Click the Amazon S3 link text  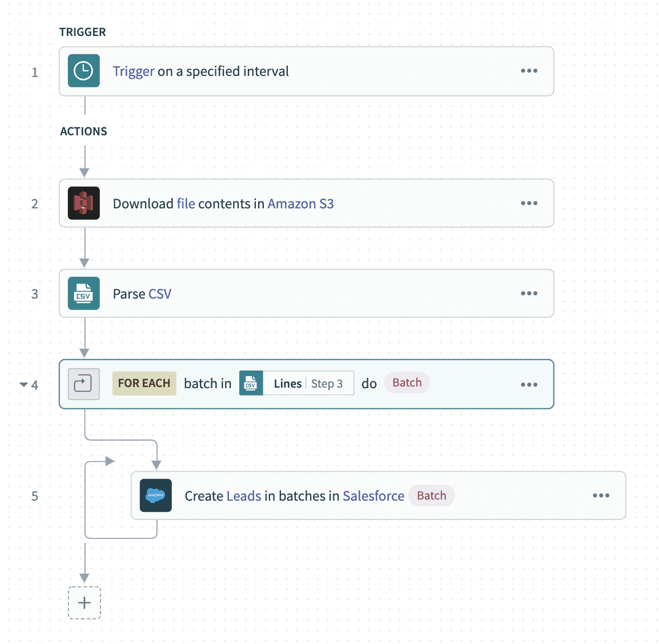(300, 204)
